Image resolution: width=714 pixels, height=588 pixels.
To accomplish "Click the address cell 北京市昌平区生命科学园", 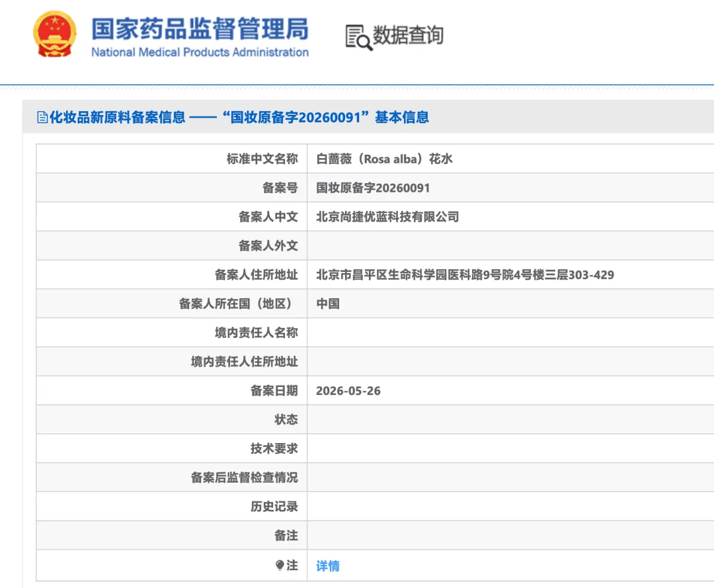I will (465, 274).
